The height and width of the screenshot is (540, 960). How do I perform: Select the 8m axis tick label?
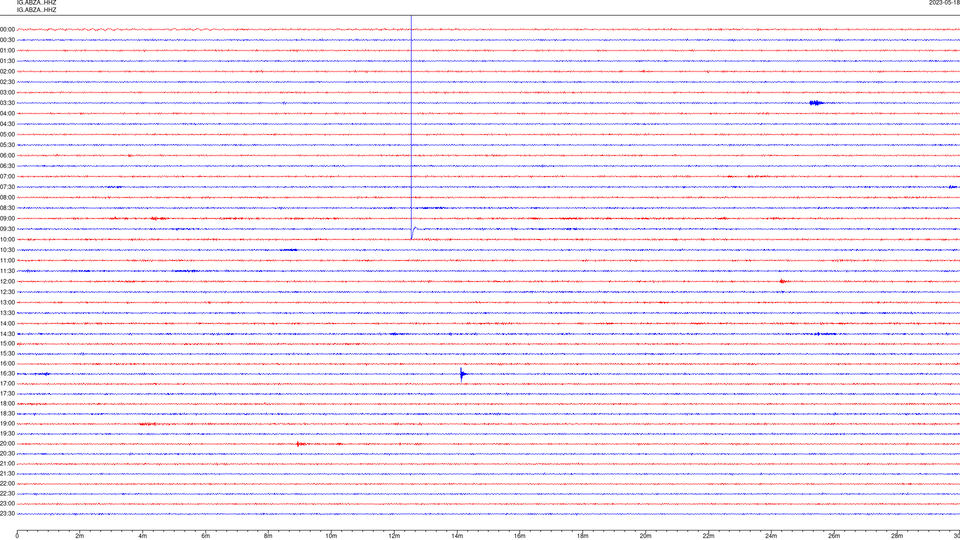[268, 536]
